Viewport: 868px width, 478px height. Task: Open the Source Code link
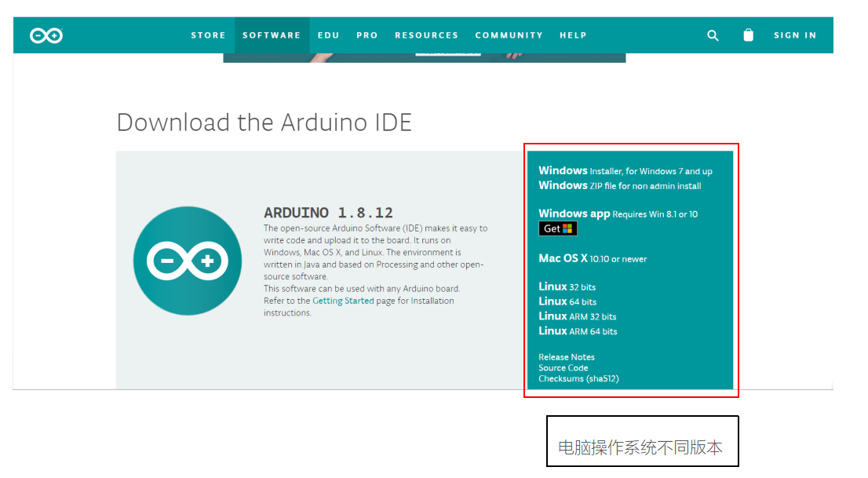tap(563, 368)
